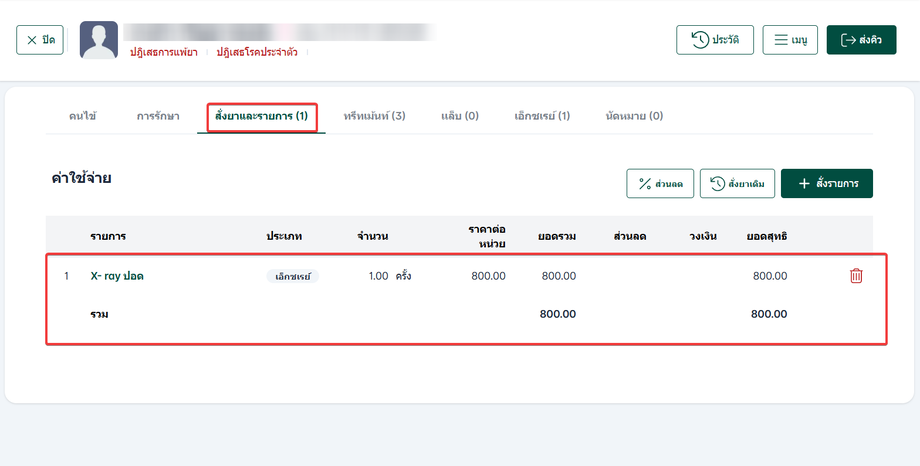Viewport: 920px width, 466px height.
Task: Switch to the นัดหมาย (0) tab
Action: [x=634, y=116]
